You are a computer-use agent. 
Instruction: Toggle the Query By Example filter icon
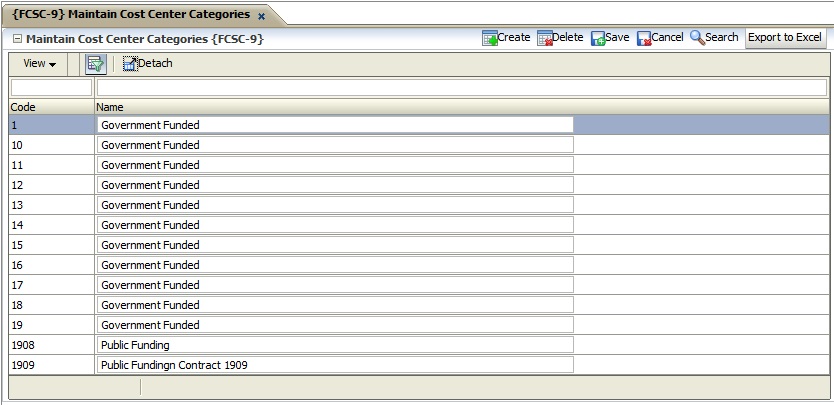tap(96, 64)
